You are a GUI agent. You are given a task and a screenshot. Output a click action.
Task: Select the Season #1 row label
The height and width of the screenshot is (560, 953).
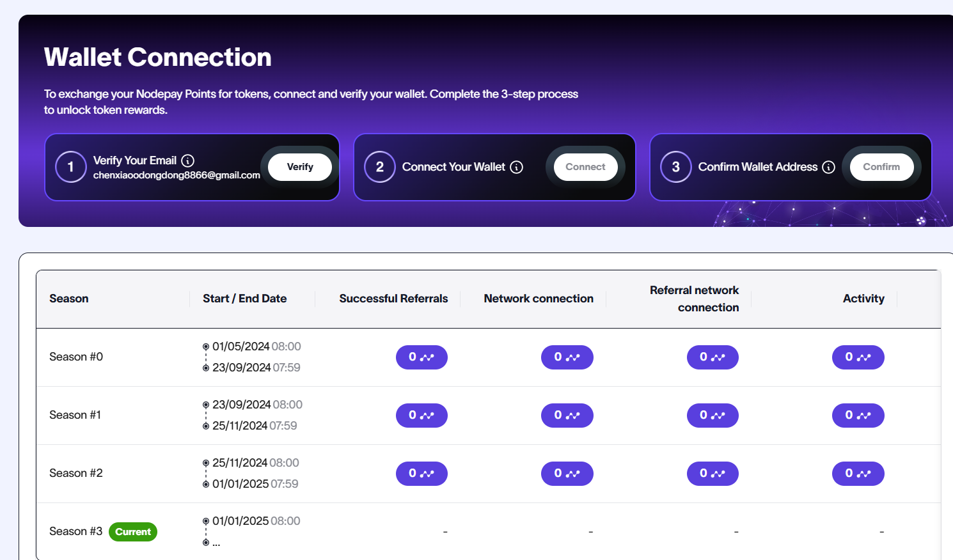(x=75, y=415)
